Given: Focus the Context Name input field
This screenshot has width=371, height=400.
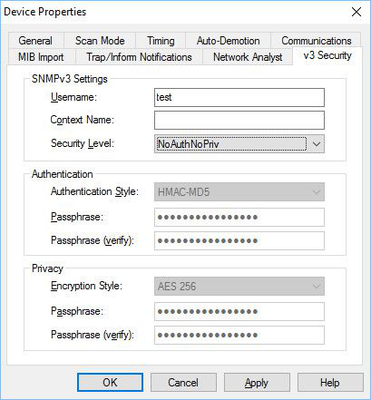Looking at the screenshot, I should [239, 120].
